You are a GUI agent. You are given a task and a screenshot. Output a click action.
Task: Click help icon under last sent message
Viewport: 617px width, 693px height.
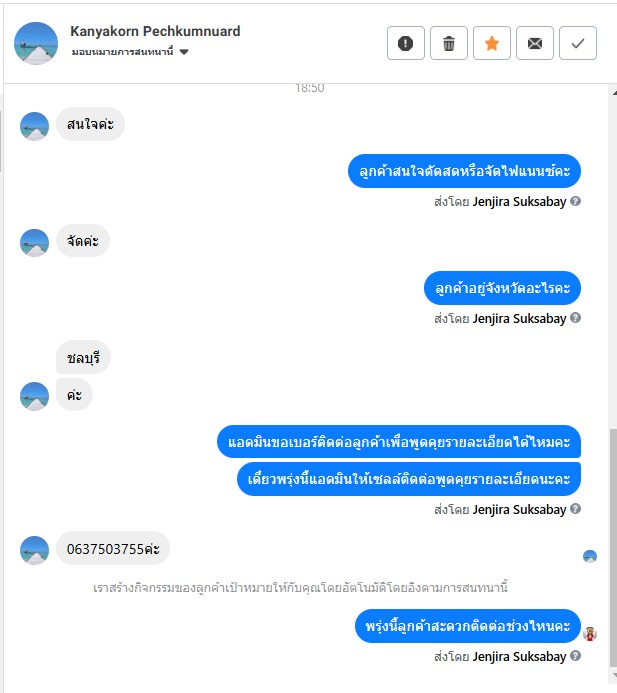tap(575, 655)
